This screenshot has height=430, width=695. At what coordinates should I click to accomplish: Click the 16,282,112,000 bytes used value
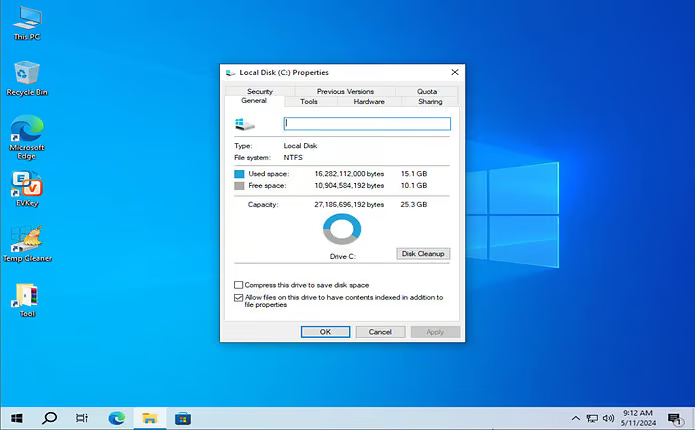tap(349, 174)
